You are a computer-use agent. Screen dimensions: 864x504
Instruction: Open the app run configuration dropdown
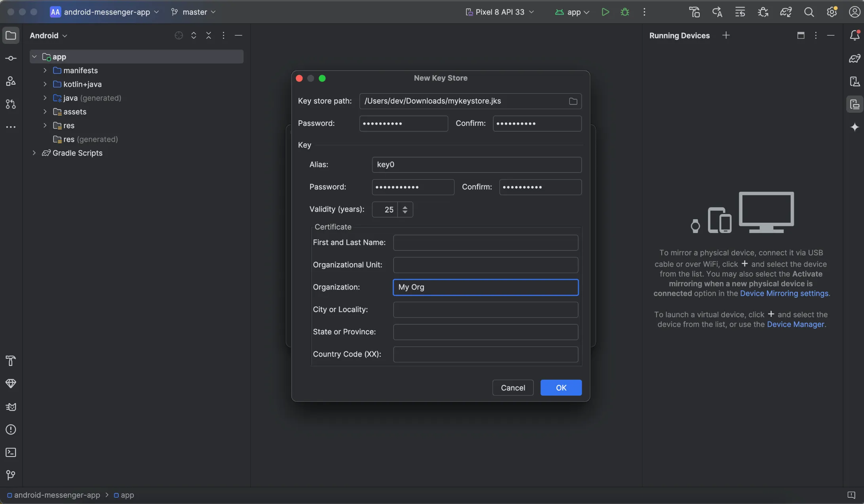point(573,12)
